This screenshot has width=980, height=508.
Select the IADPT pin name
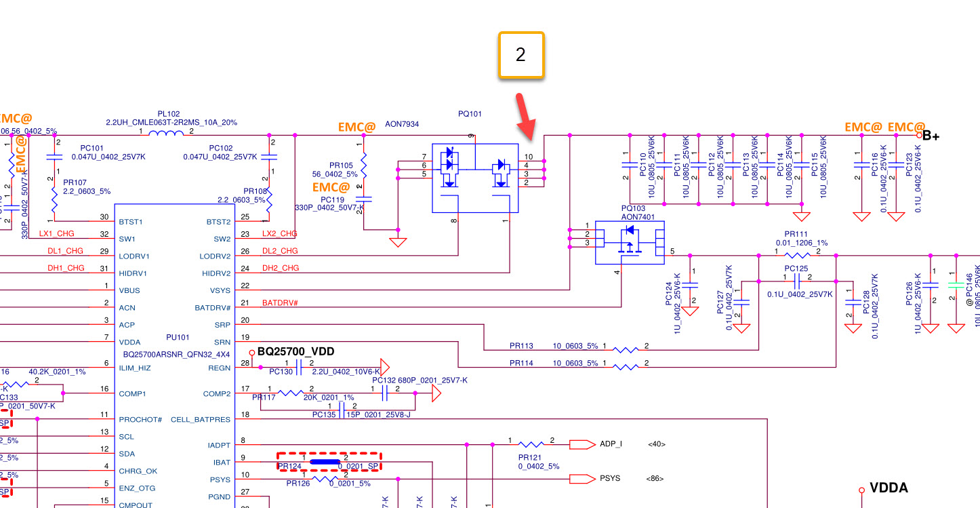[219, 446]
